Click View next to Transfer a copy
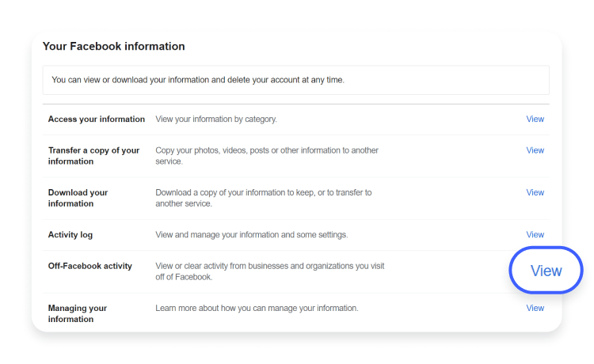The height and width of the screenshot is (364, 594). coord(535,150)
